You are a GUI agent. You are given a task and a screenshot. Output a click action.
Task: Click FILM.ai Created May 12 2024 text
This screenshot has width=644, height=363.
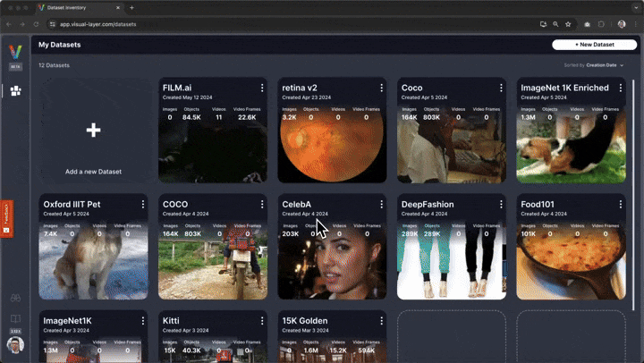(x=187, y=97)
